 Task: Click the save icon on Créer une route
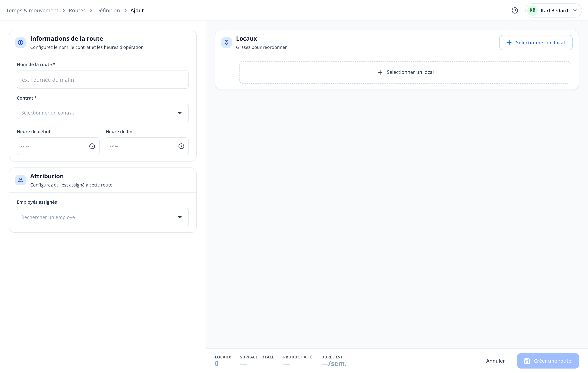pos(527,361)
